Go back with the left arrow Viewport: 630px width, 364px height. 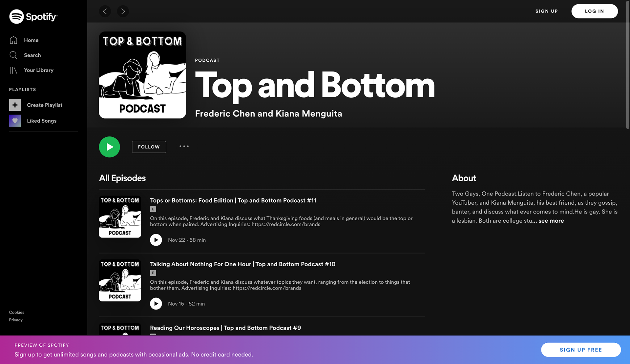(x=105, y=11)
